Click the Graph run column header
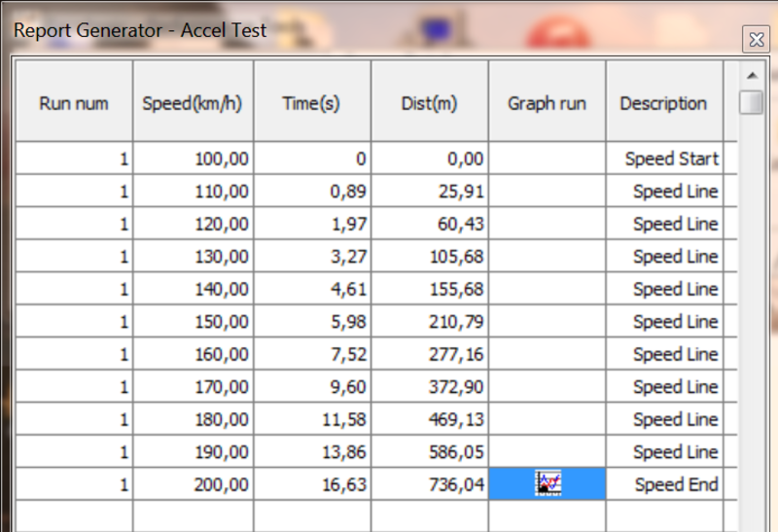The width and height of the screenshot is (778, 532). [547, 103]
